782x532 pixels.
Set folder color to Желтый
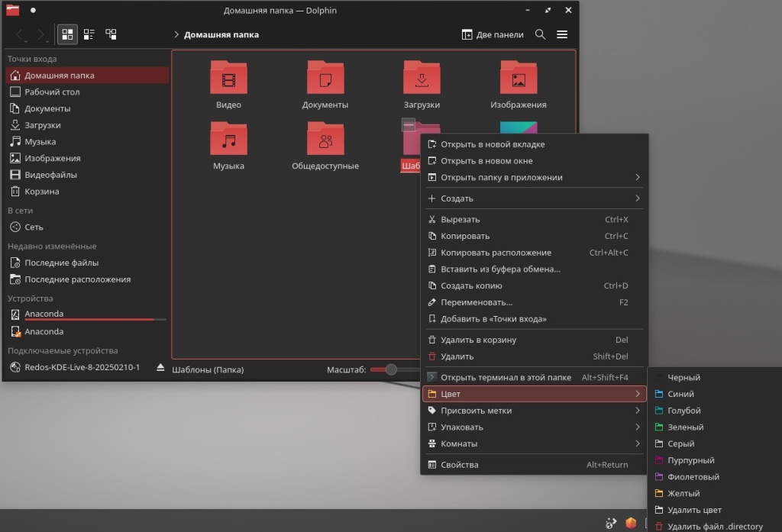683,494
